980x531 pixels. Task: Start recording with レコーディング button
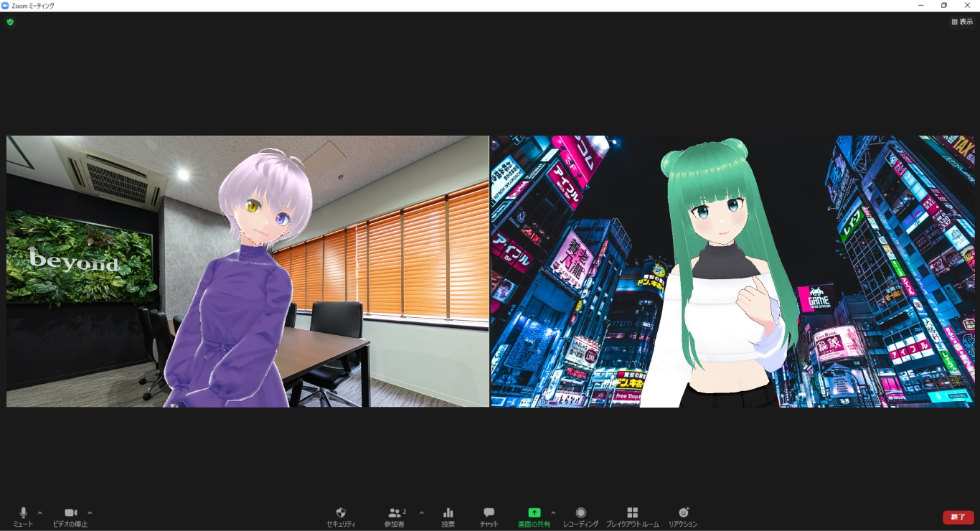(x=580, y=517)
